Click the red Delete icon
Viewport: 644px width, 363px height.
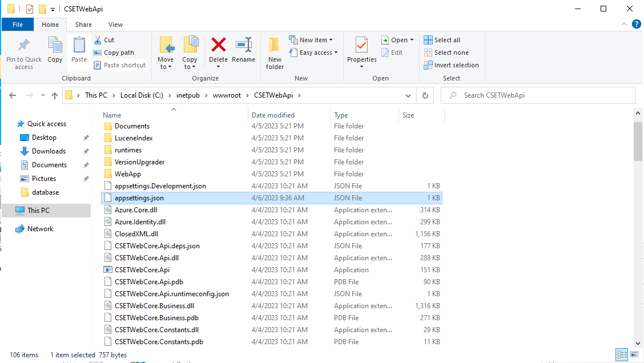pos(218,45)
